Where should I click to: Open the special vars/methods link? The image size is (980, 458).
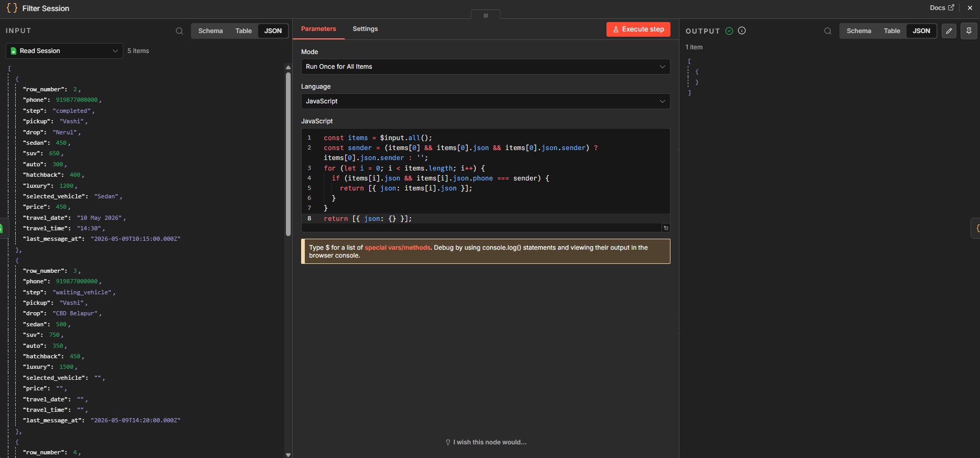pyautogui.click(x=398, y=248)
